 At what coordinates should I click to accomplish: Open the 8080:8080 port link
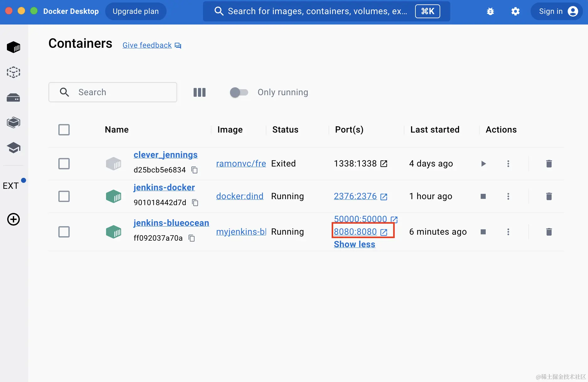(355, 232)
